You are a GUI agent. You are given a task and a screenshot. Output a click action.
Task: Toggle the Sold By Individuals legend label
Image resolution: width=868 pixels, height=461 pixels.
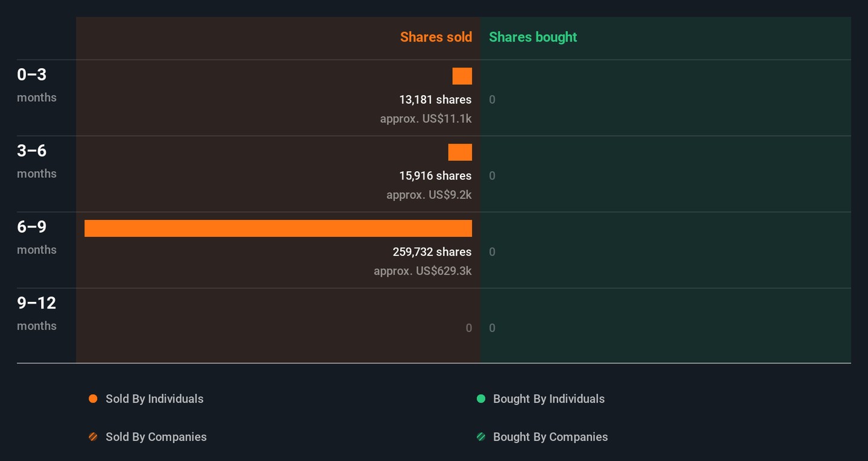[x=154, y=399]
